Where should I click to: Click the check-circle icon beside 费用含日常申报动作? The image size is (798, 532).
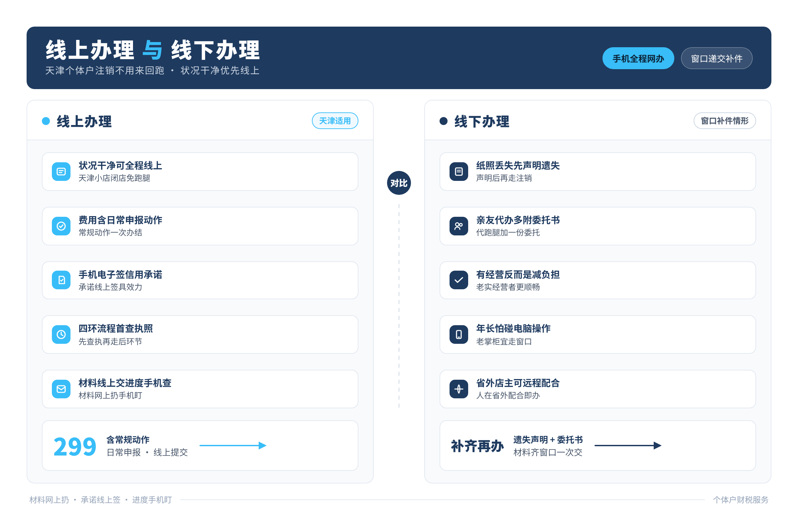tap(61, 226)
